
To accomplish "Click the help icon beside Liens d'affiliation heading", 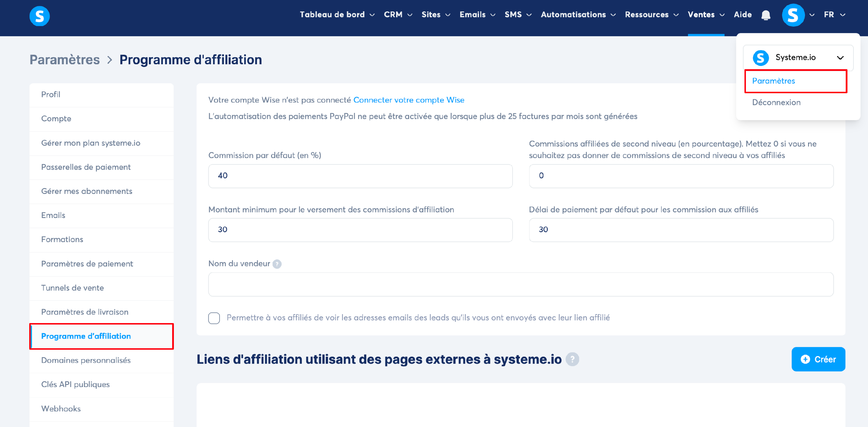I will (x=572, y=359).
